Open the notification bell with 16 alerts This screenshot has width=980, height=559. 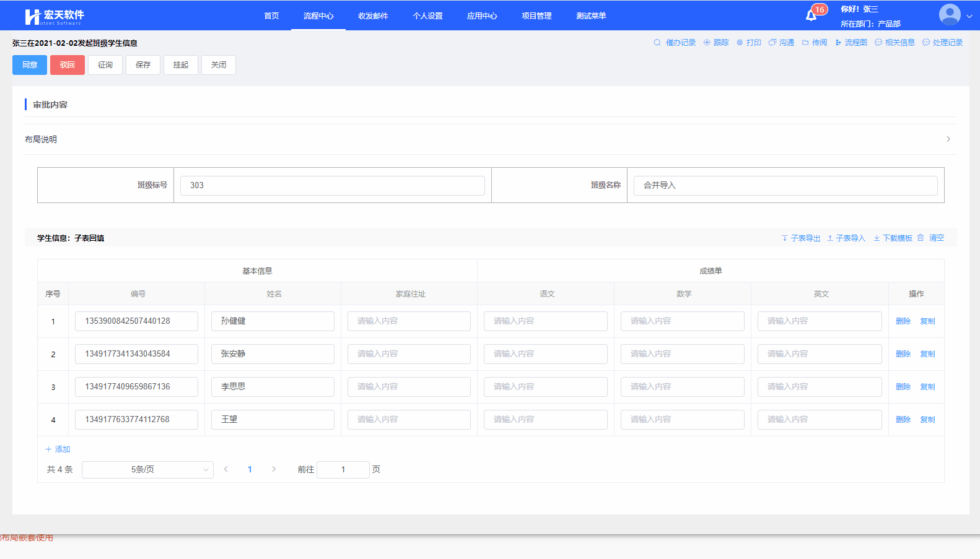coord(812,15)
